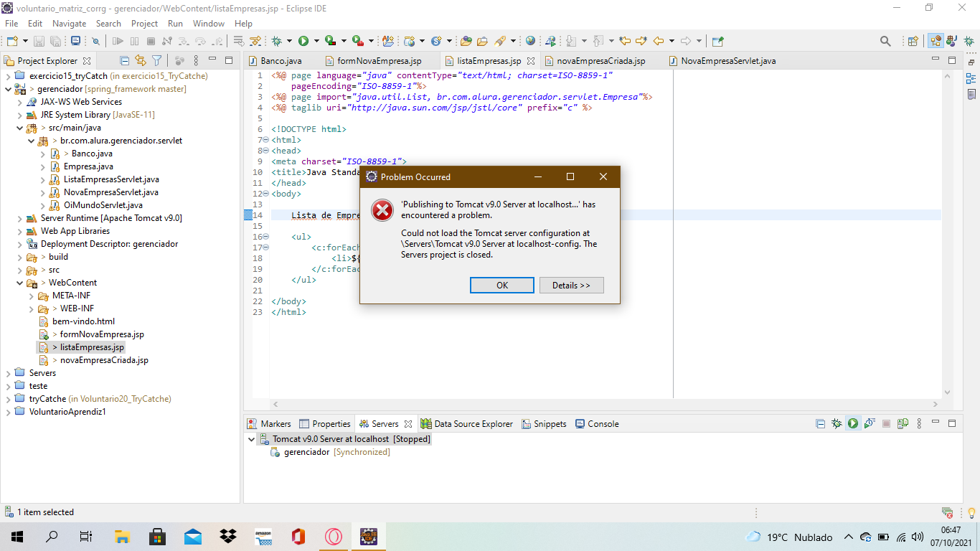The height and width of the screenshot is (551, 980).
Task: Select Deployment Descriptor: gerenciador node
Action: 109,244
